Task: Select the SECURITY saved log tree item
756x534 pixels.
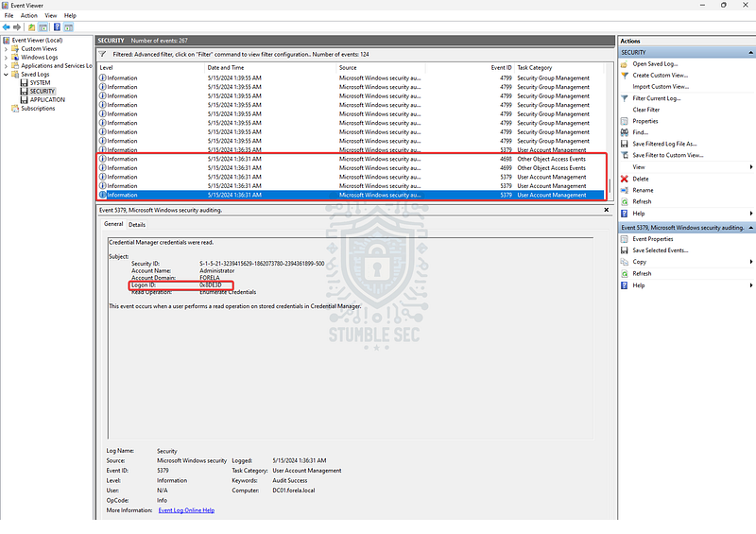Action: pyautogui.click(x=43, y=91)
